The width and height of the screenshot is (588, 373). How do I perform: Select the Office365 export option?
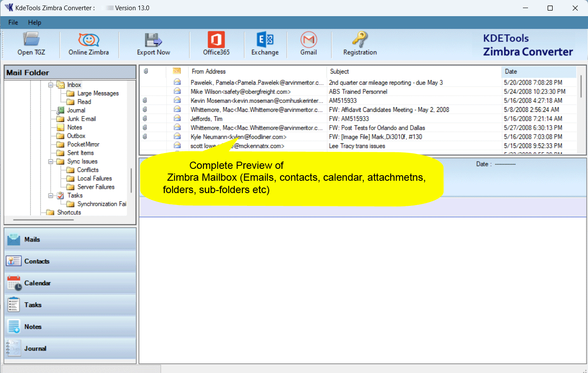[x=215, y=44]
